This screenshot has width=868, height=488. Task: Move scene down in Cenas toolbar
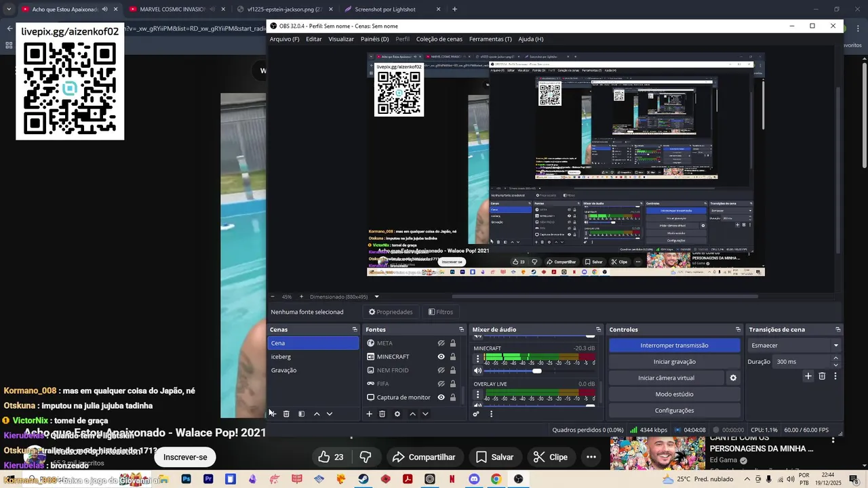(330, 413)
